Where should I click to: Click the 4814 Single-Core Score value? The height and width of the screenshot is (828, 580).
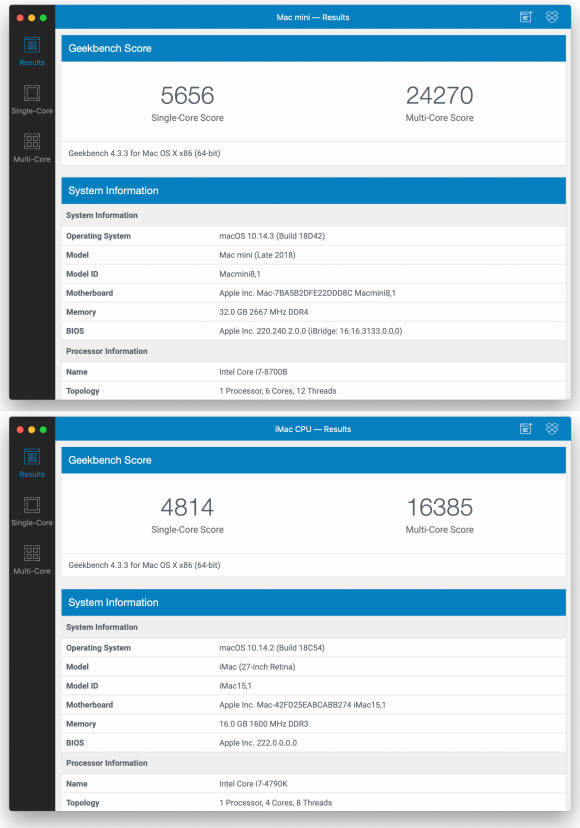tap(188, 507)
